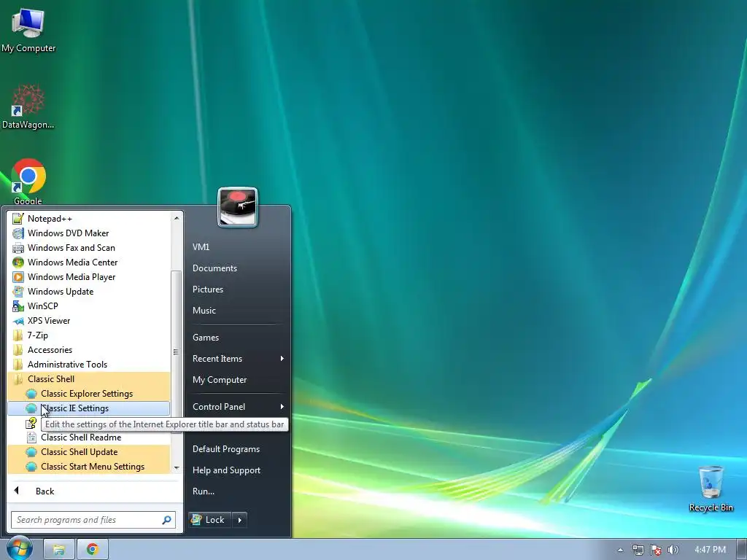Open Google Chrome from the taskbar
Viewport: 747px width, 560px height.
tap(93, 550)
